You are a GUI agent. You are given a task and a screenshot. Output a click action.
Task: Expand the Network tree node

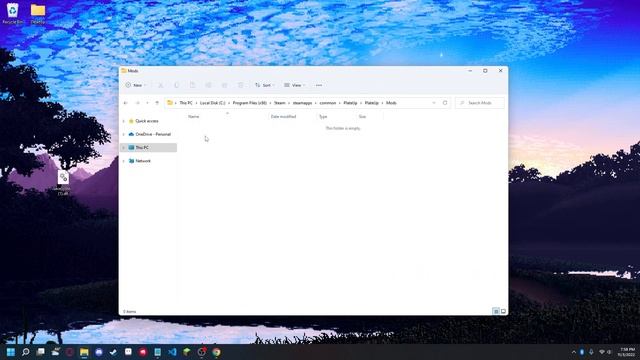click(x=124, y=161)
